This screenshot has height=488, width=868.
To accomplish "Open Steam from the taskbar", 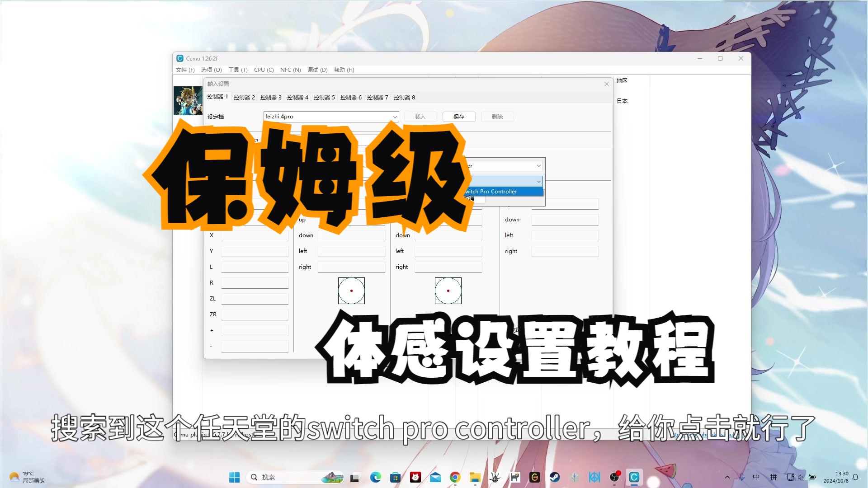I will pos(555,477).
